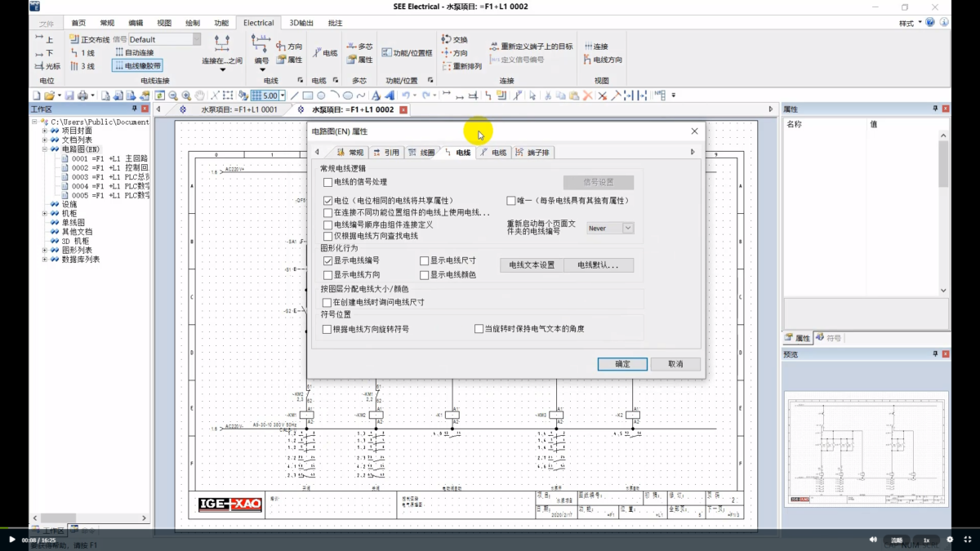The width and height of the screenshot is (980, 551).
Task: Collapse the 电路图(EN) tree node
Action: (46, 149)
